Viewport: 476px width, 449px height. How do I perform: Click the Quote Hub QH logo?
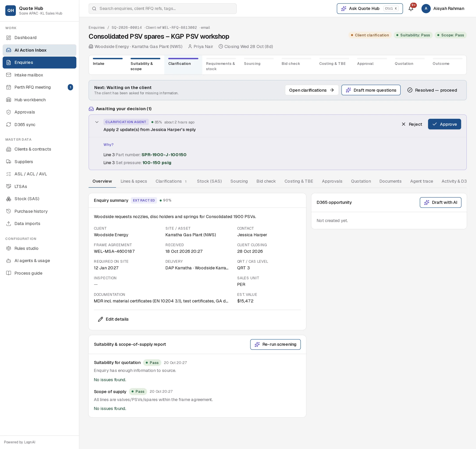coord(11,11)
